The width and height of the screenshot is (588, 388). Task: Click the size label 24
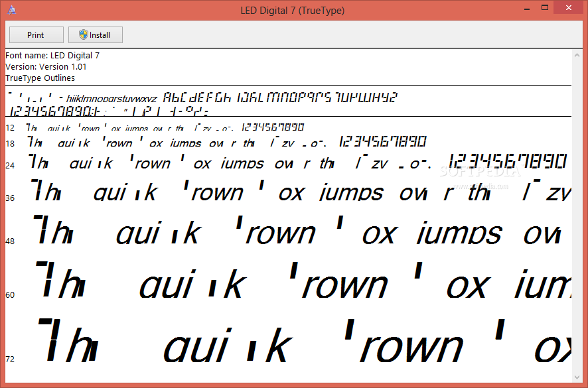point(10,165)
